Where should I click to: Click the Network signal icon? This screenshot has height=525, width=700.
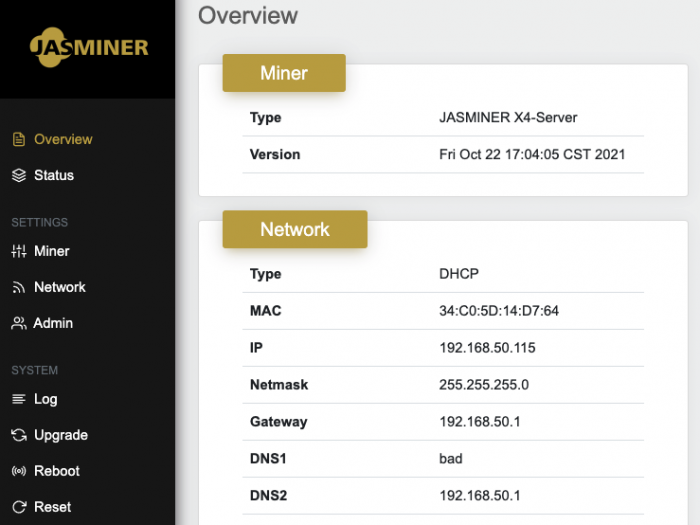(x=19, y=288)
